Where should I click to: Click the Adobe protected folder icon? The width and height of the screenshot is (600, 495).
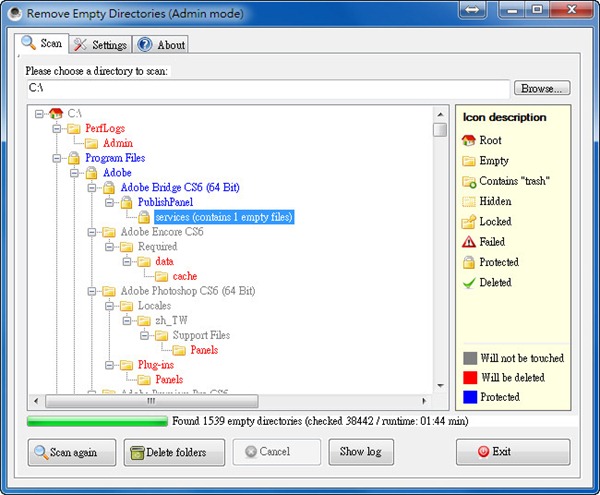[x=91, y=172]
